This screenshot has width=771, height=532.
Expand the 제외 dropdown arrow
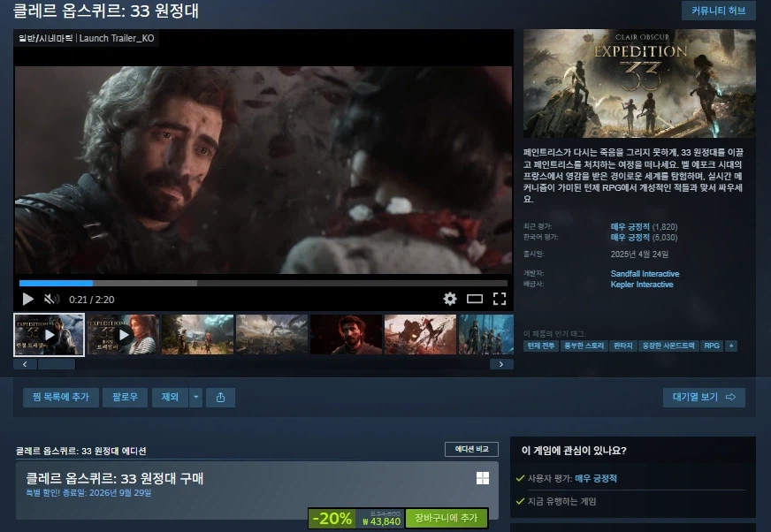click(x=195, y=398)
